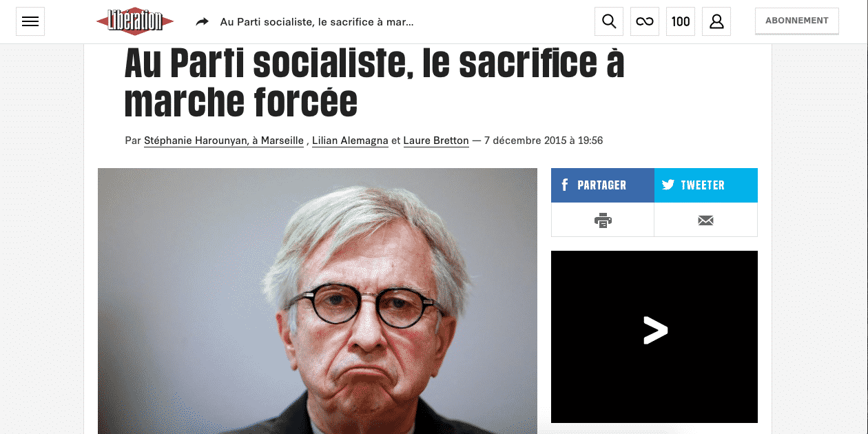Click the 100 button in header
This screenshot has height=434, width=868.
(x=681, y=21)
